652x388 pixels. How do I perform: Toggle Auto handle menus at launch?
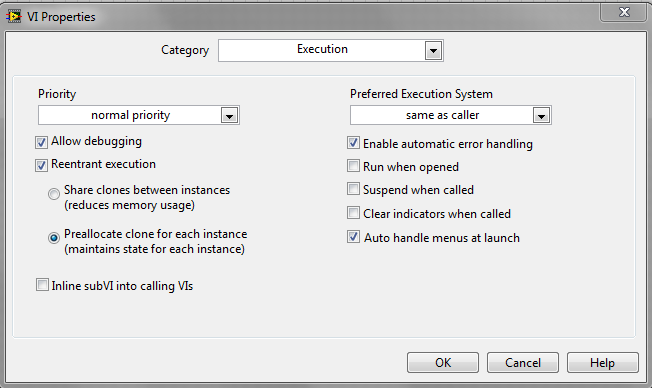click(353, 237)
